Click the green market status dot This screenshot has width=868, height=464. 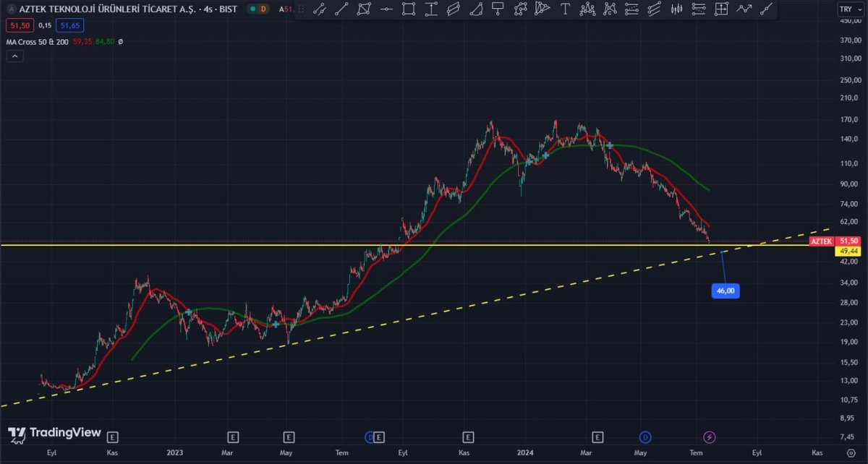click(251, 9)
